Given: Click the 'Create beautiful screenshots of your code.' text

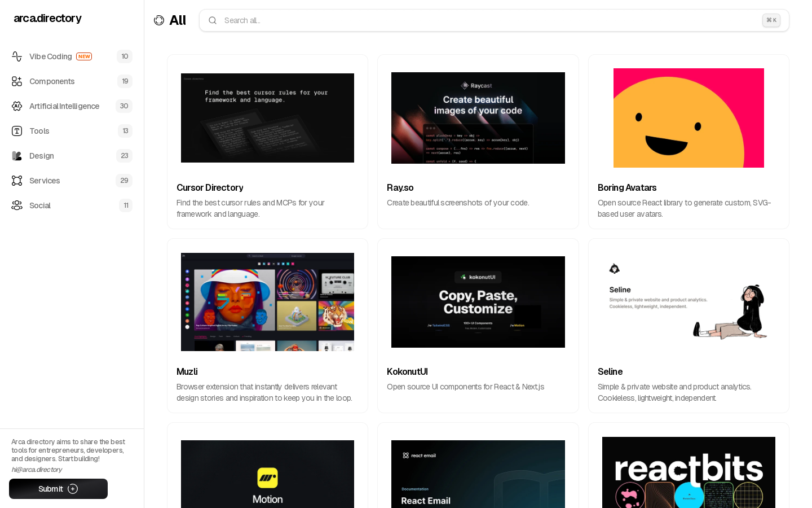Looking at the screenshot, I should click(x=458, y=203).
